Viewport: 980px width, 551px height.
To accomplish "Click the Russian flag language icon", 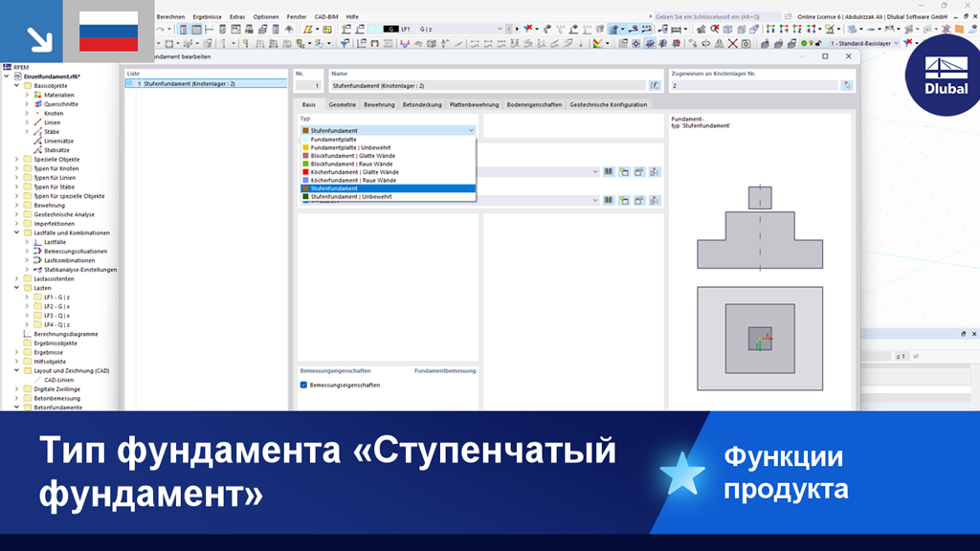I will 109,32.
